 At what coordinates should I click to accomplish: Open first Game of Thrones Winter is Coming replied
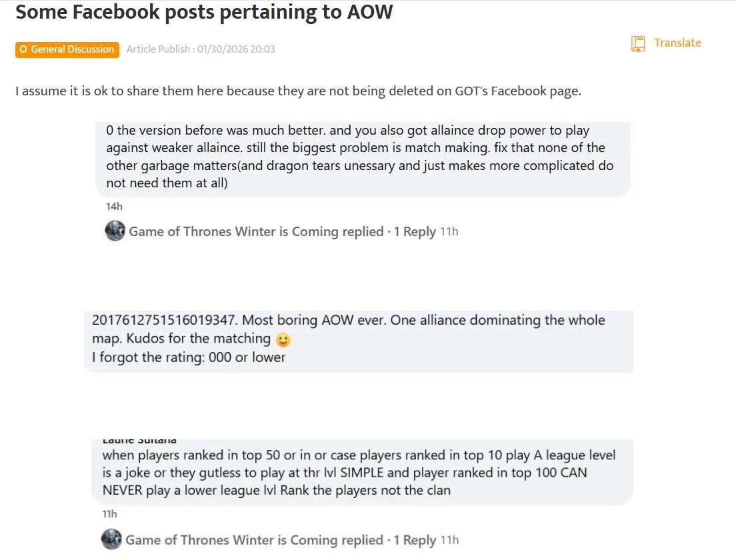(256, 231)
